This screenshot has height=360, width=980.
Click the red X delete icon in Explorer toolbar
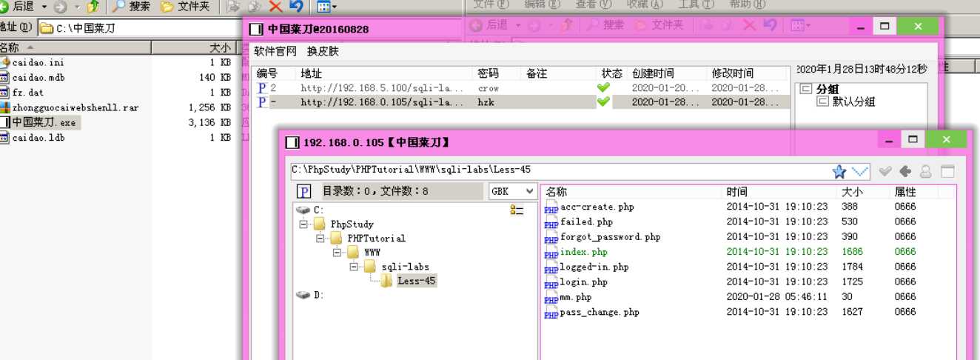click(x=275, y=7)
